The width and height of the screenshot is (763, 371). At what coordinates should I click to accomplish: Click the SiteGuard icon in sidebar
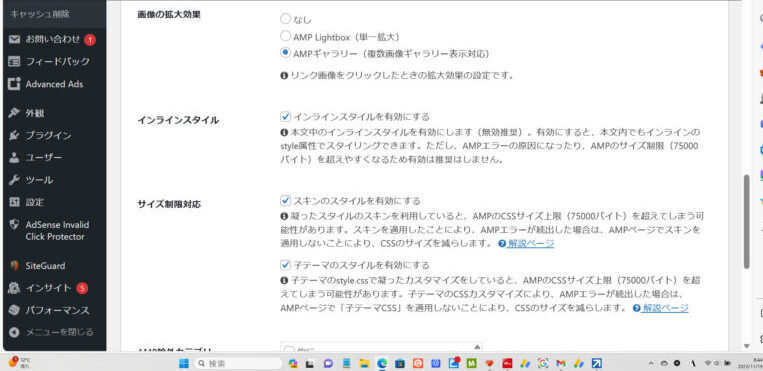(14, 266)
